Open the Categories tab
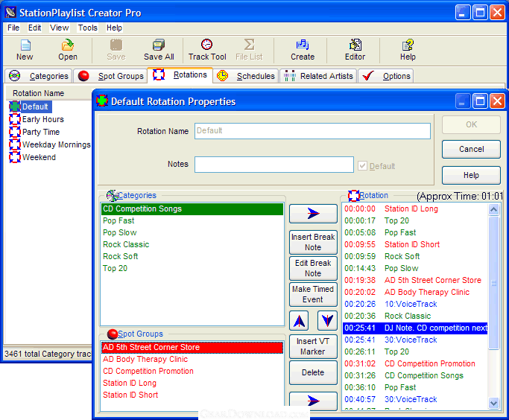The image size is (509, 420). pyautogui.click(x=39, y=76)
